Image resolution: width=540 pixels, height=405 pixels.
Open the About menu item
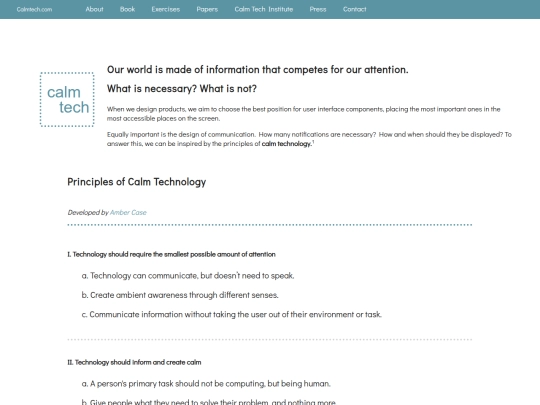94,9
